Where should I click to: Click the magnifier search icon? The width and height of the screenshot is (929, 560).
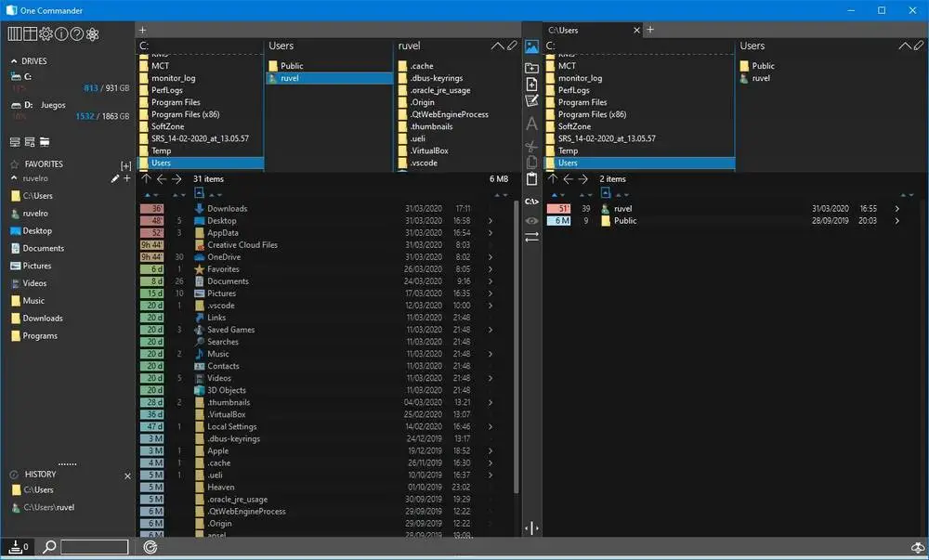[x=50, y=547]
